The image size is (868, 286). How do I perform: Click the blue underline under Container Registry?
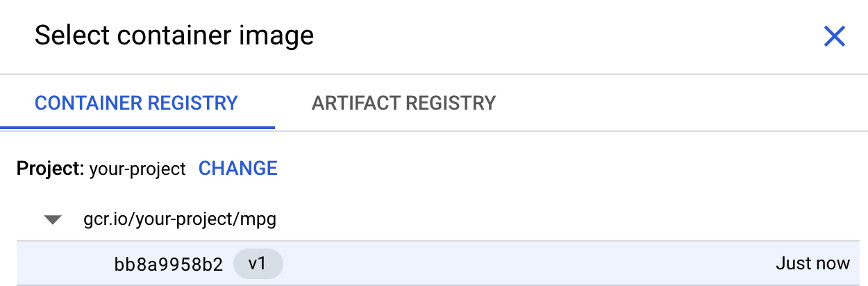pyautogui.click(x=137, y=128)
